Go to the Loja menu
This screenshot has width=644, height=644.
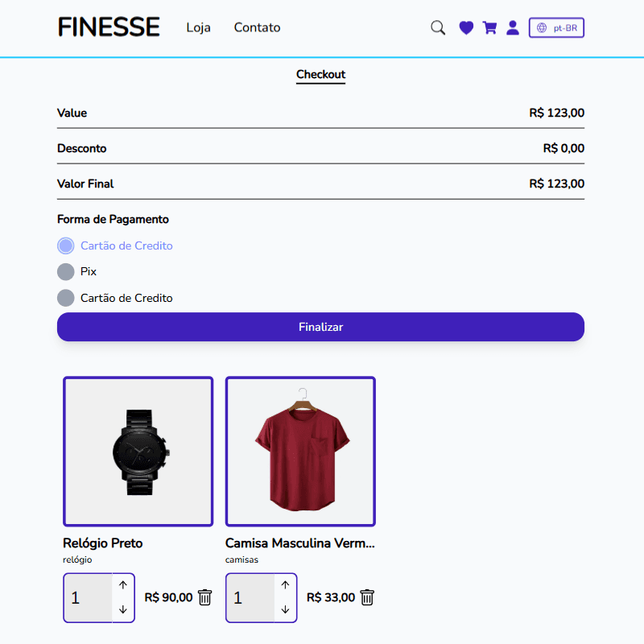(x=198, y=27)
